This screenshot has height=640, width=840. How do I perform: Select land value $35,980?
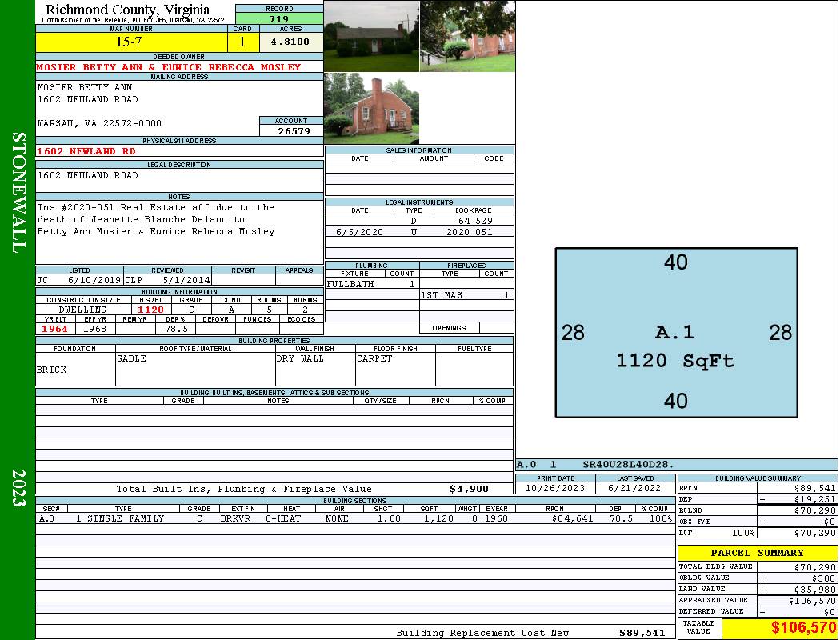pyautogui.click(x=815, y=589)
